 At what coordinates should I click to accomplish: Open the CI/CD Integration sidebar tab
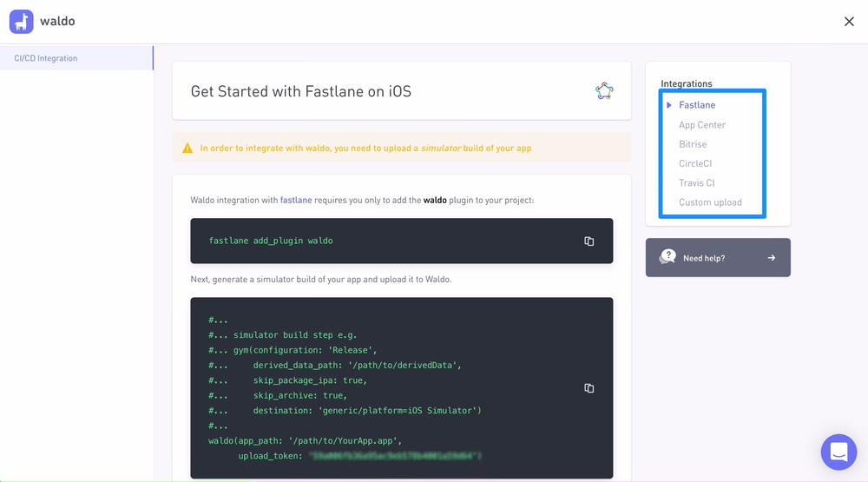tap(76, 58)
